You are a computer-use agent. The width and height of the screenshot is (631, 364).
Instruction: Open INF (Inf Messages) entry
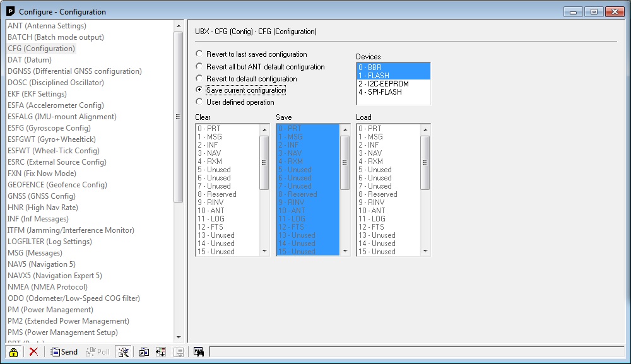[38, 219]
